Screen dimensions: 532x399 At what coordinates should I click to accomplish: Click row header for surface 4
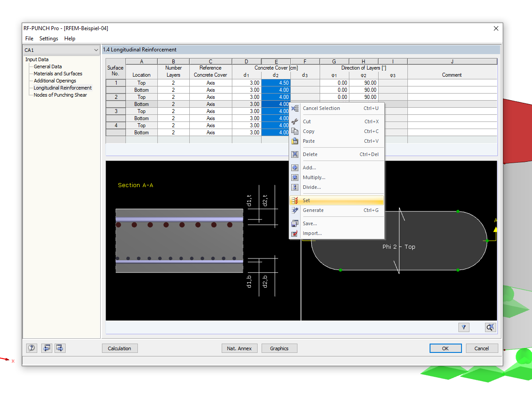[x=116, y=125]
